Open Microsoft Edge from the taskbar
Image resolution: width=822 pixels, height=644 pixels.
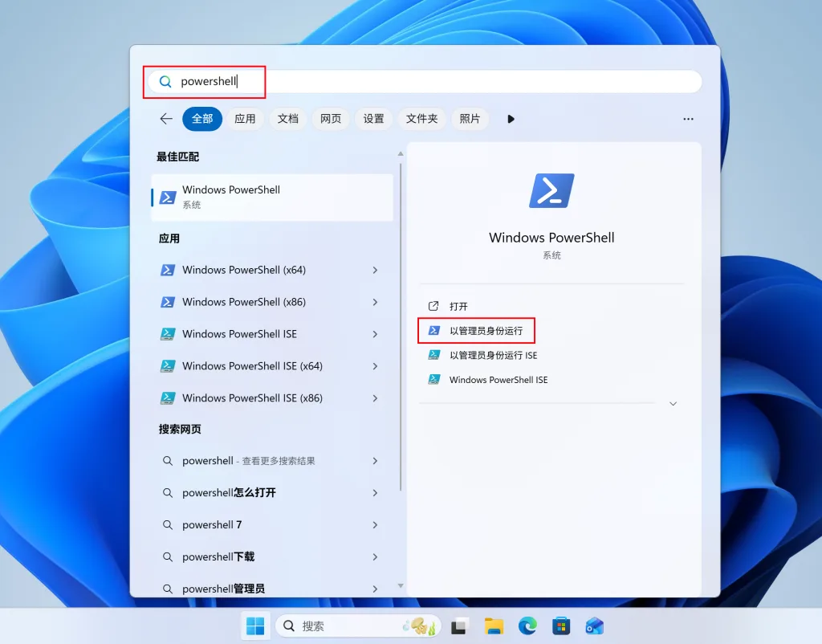pos(527,625)
